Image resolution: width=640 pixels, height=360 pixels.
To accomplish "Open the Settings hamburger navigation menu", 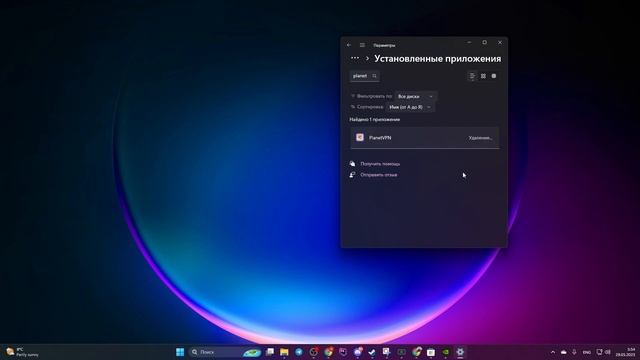I will point(362,45).
